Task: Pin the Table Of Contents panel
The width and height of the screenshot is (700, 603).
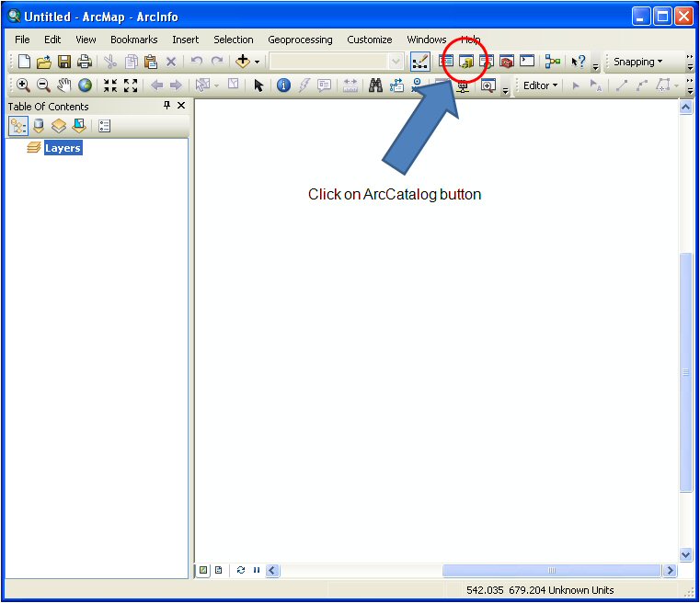Action: pos(167,106)
